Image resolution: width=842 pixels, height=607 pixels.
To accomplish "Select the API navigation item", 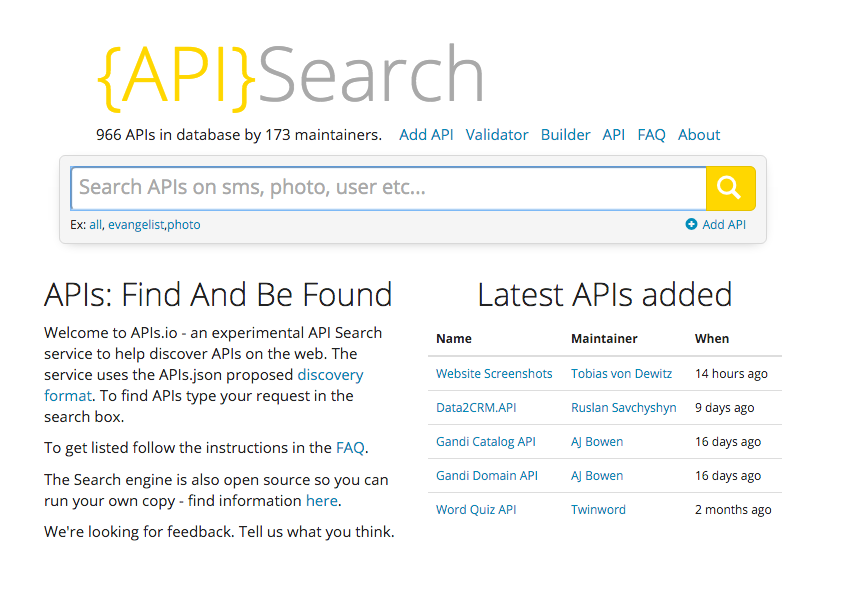I will pos(613,134).
